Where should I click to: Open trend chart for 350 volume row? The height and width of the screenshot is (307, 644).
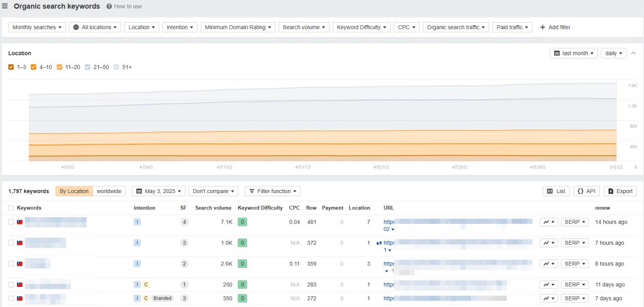click(548, 298)
